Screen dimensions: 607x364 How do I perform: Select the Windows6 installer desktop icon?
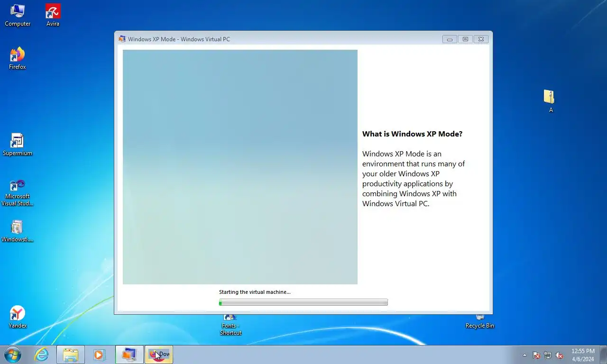point(18,231)
